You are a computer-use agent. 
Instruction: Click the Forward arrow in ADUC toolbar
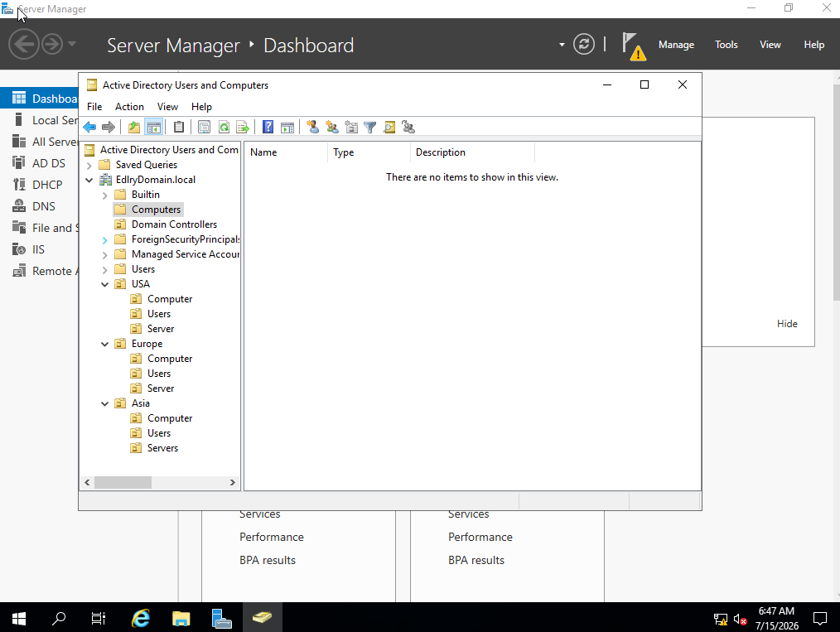point(109,127)
